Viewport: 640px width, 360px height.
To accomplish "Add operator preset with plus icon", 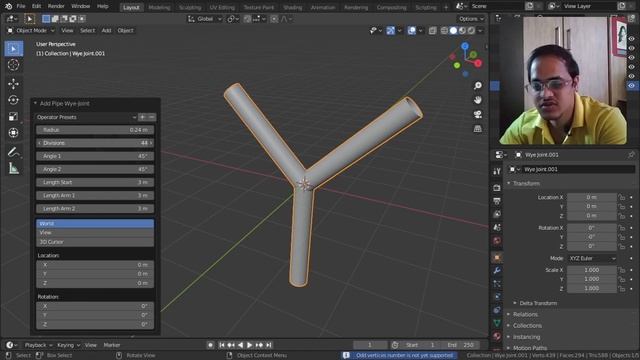I will click(142, 117).
